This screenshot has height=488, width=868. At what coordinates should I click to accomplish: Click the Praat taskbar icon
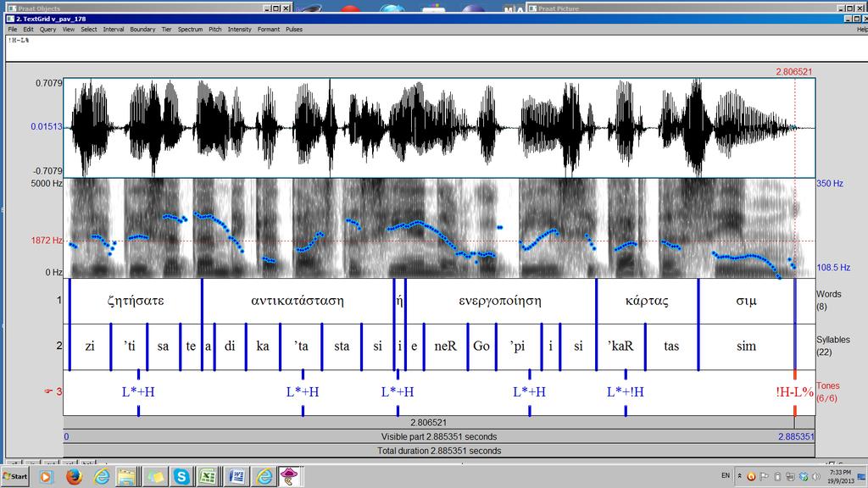coord(289,476)
